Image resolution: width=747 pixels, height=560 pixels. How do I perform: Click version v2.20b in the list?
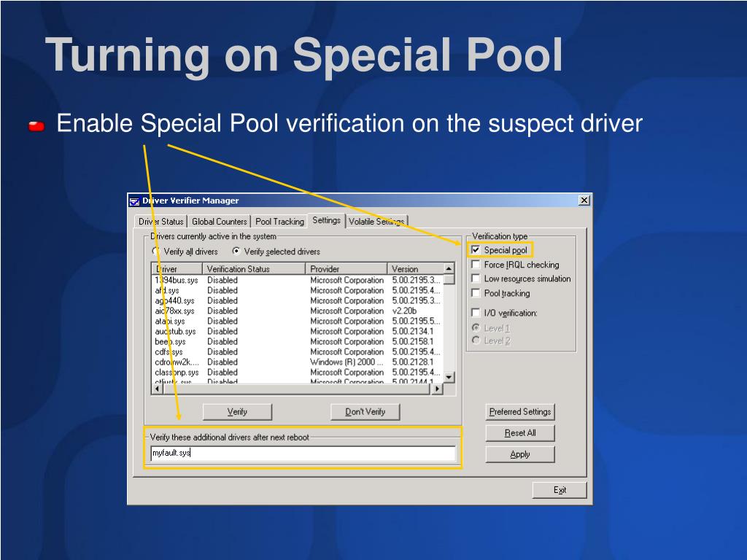(x=404, y=311)
